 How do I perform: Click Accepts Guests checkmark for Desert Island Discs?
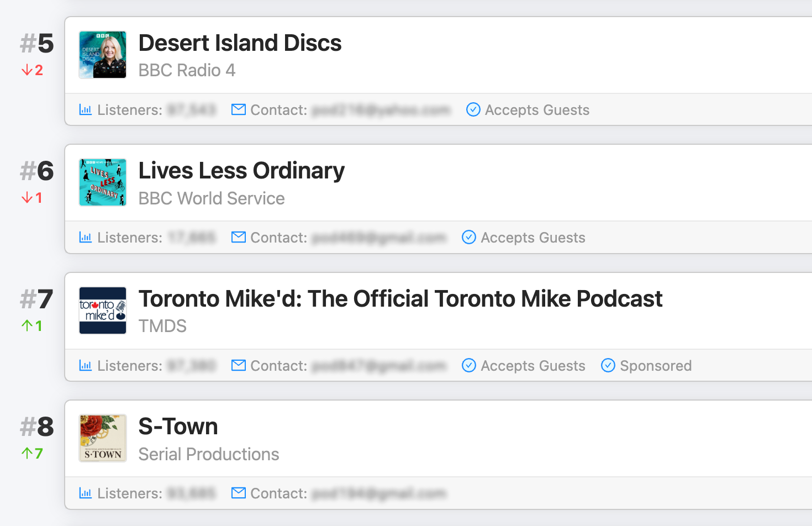coord(473,109)
